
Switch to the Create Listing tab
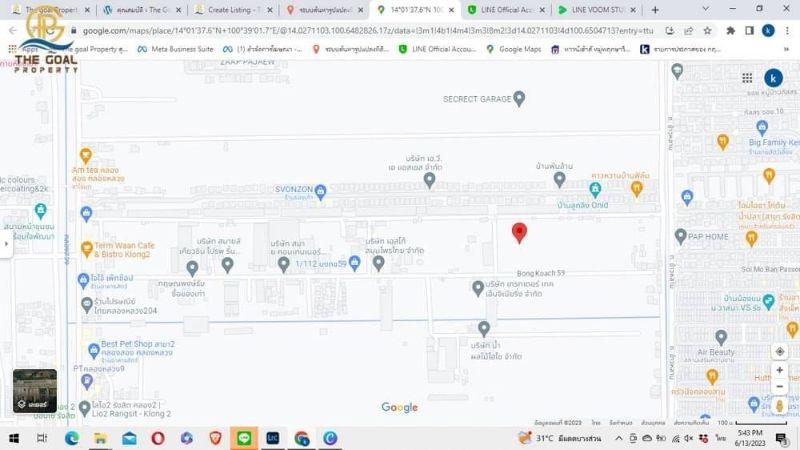pos(233,10)
